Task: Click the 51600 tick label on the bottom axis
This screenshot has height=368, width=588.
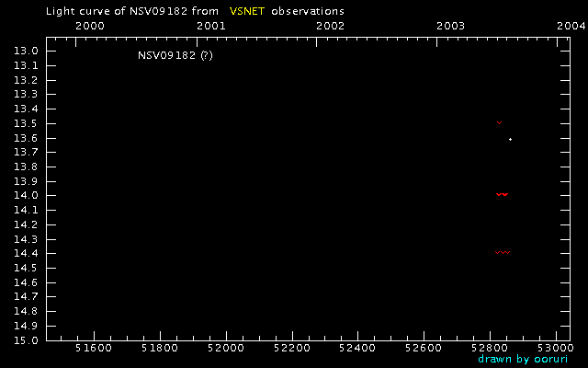Action: (x=92, y=349)
